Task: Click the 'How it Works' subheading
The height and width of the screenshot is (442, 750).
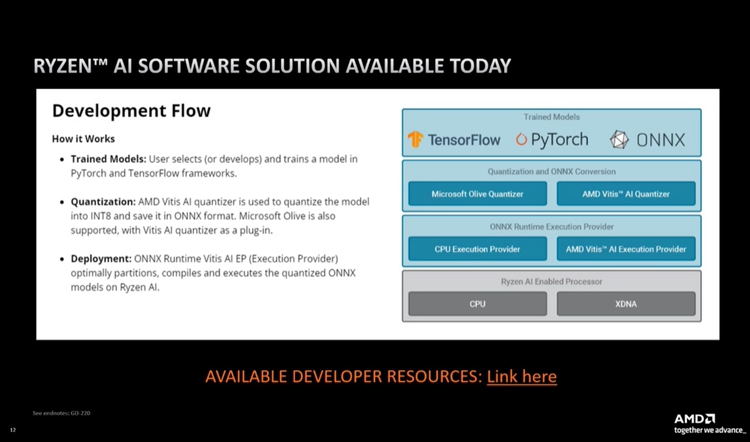Action: (x=83, y=139)
